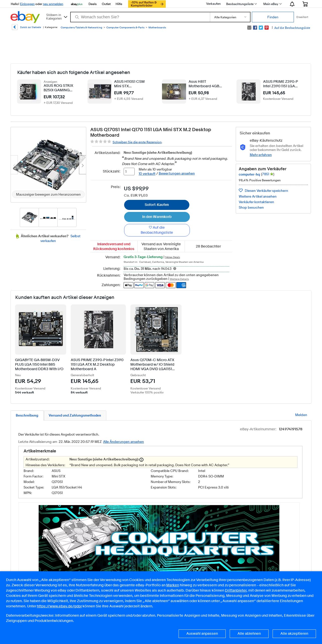Click the PayPal payment icon

coord(139,285)
